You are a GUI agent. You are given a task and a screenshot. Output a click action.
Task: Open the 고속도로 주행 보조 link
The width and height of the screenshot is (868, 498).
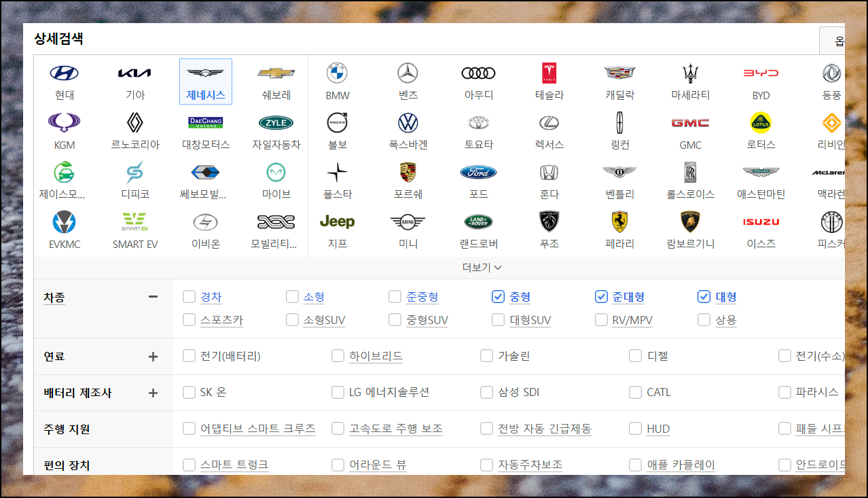pos(396,429)
